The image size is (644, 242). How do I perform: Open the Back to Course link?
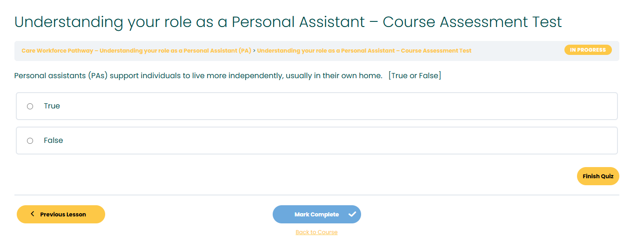click(316, 232)
